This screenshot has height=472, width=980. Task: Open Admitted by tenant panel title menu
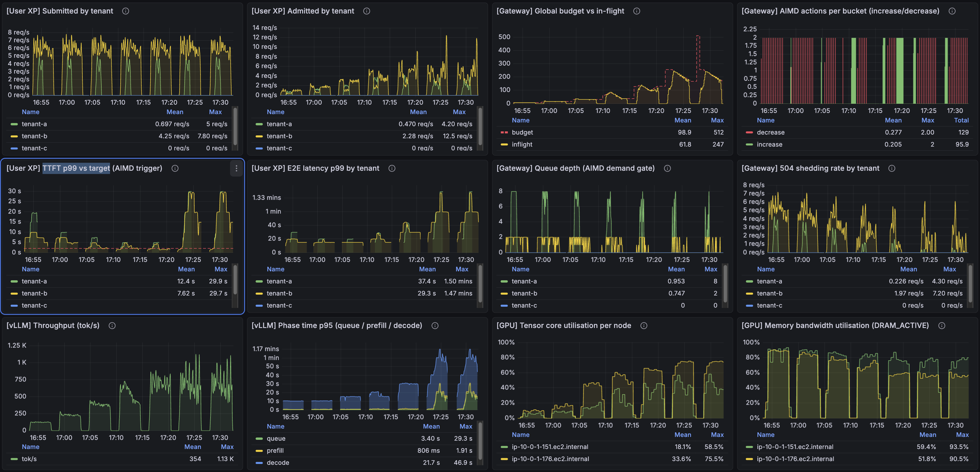[303, 11]
